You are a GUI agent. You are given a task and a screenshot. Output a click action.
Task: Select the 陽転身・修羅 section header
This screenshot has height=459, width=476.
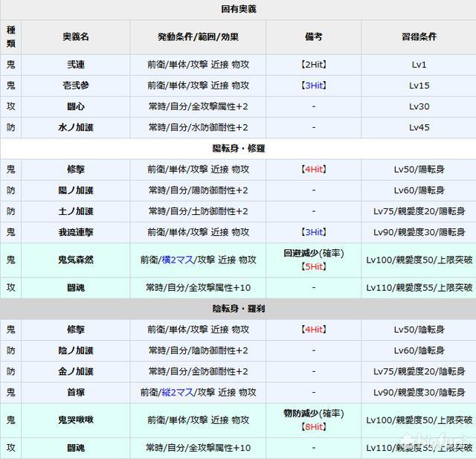(x=239, y=148)
